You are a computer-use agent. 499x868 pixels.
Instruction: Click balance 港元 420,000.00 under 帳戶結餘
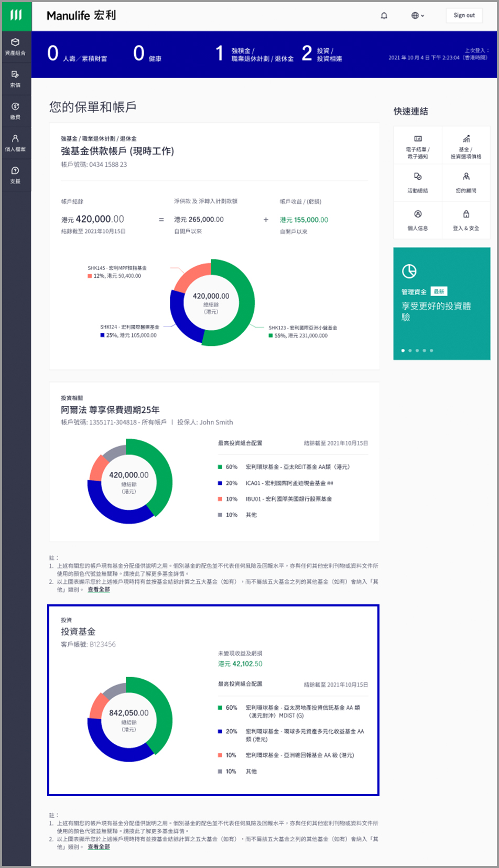(x=93, y=219)
